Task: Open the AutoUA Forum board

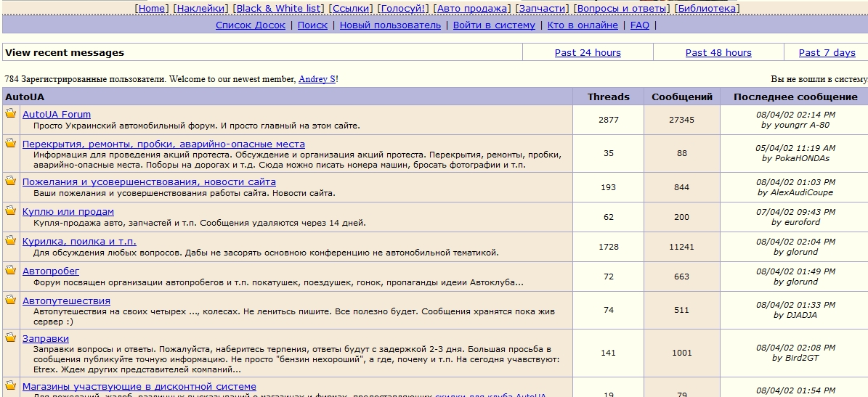Action: pos(57,114)
